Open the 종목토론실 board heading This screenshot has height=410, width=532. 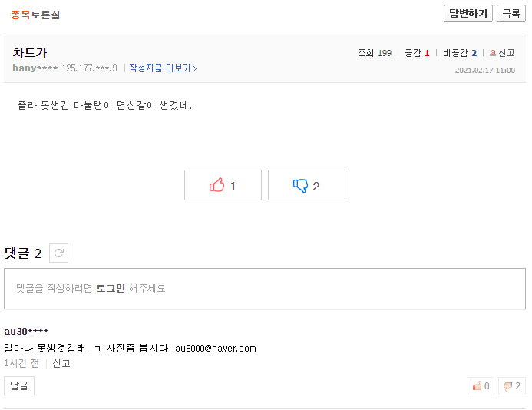pyautogui.click(x=35, y=15)
